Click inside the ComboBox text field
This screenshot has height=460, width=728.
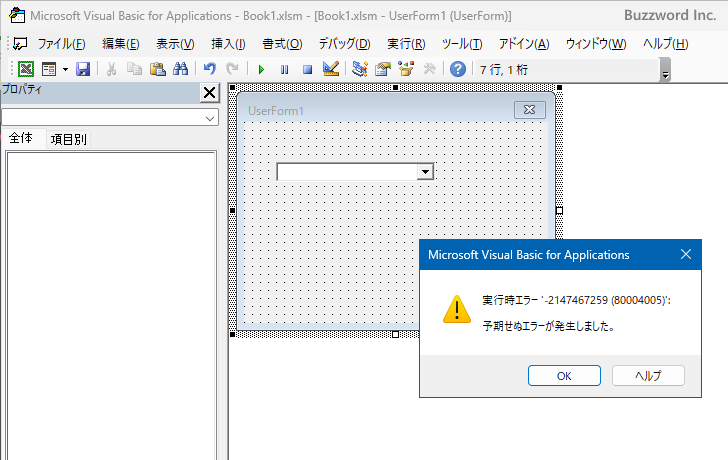(x=347, y=172)
